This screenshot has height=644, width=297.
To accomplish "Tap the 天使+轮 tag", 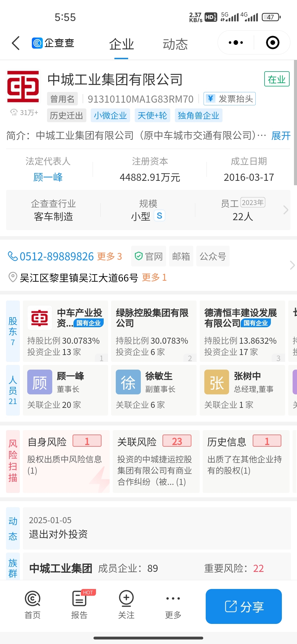I will (x=152, y=115).
